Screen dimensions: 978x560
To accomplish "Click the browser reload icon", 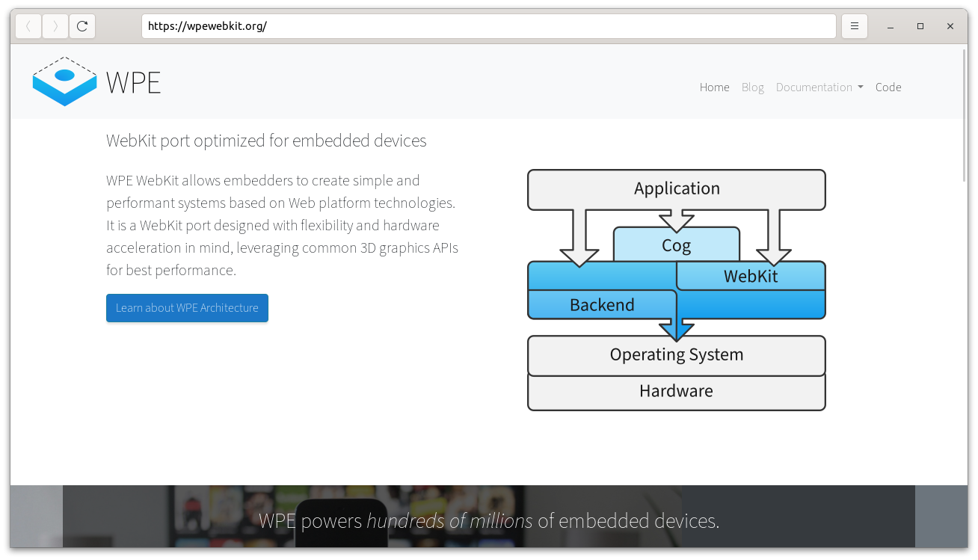I will (82, 25).
